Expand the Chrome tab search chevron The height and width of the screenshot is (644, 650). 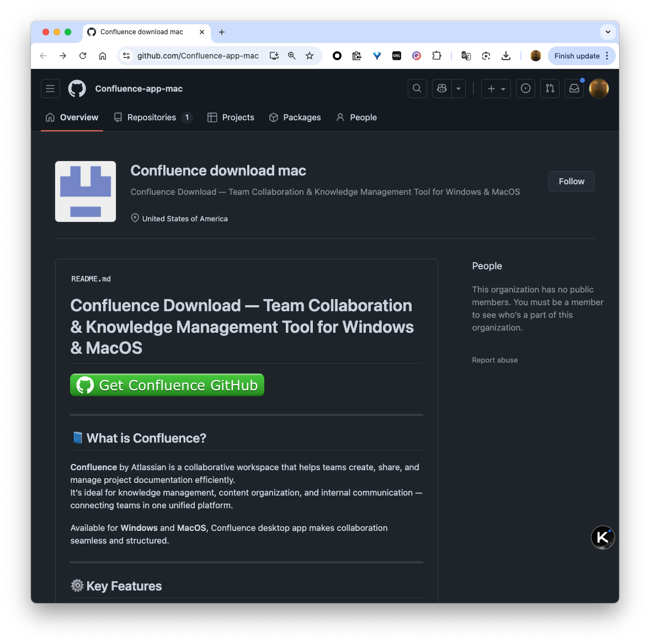(x=608, y=32)
